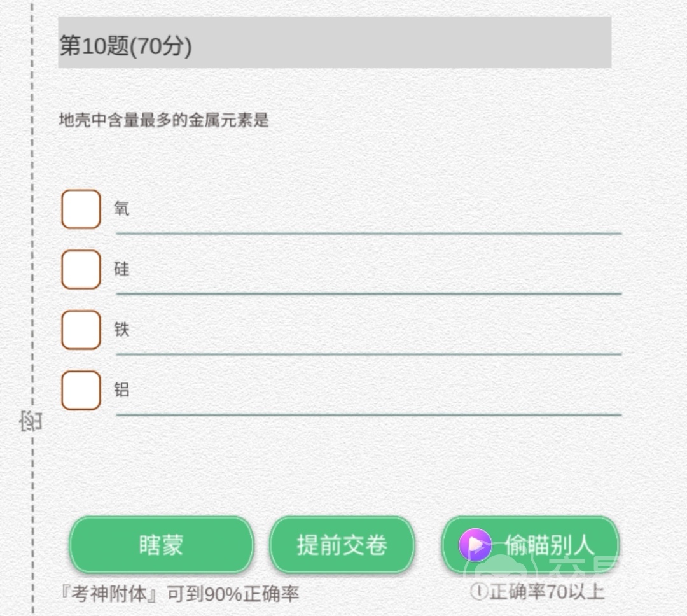Tap the purple play icon
Screen dimensions: 687x616
475,545
